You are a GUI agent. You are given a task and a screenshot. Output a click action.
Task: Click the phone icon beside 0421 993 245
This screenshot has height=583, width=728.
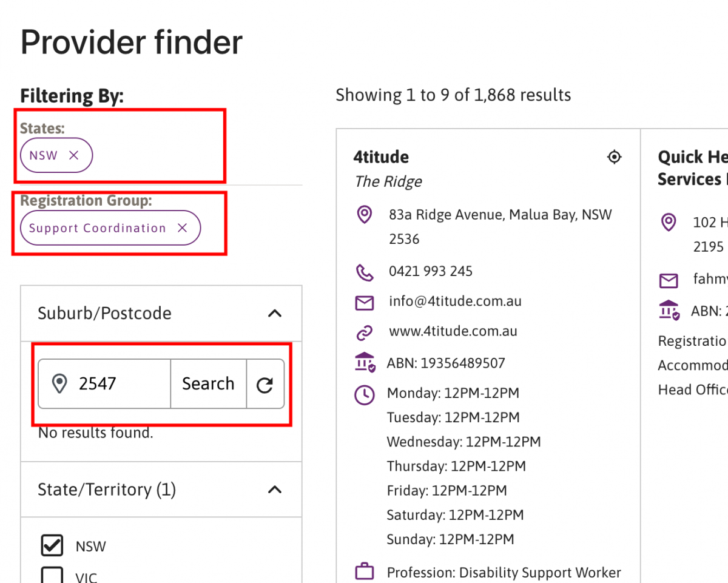[364, 272]
